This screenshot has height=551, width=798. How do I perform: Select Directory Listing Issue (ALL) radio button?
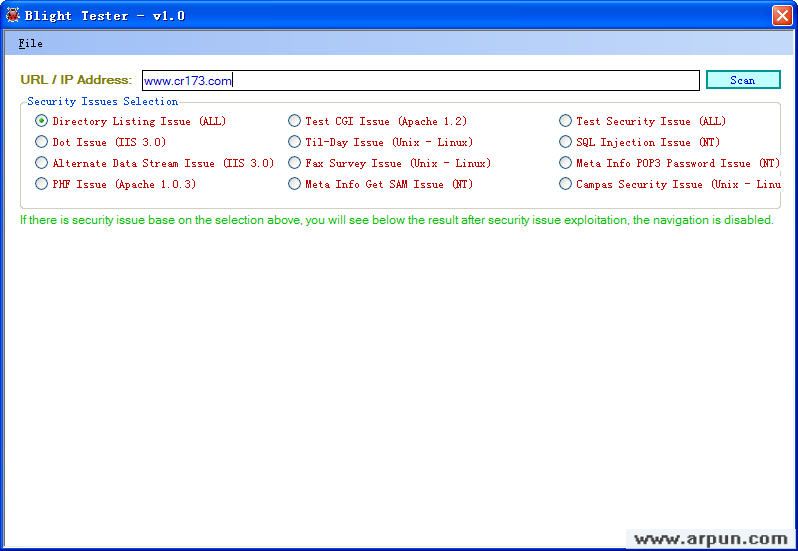[x=41, y=121]
